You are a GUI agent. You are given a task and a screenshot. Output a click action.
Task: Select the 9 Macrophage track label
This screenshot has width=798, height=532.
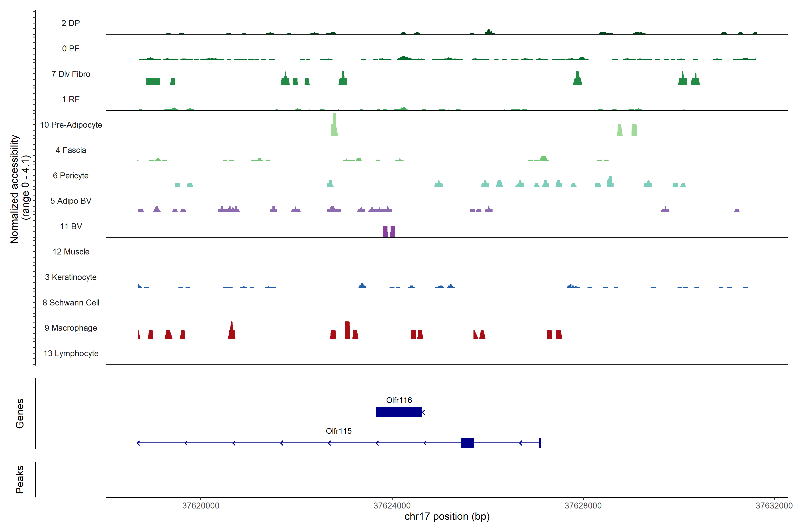[71, 328]
